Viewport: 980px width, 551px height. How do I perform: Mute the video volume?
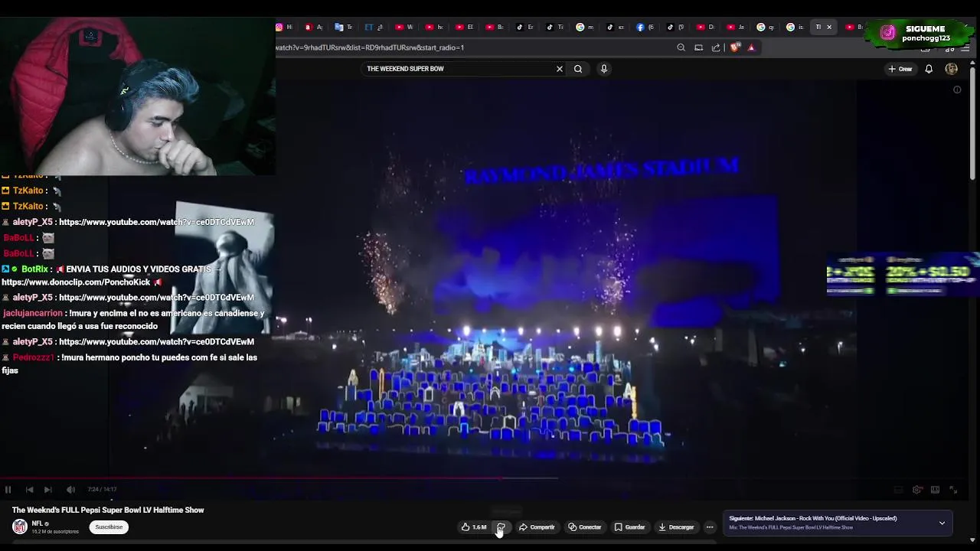coord(70,490)
